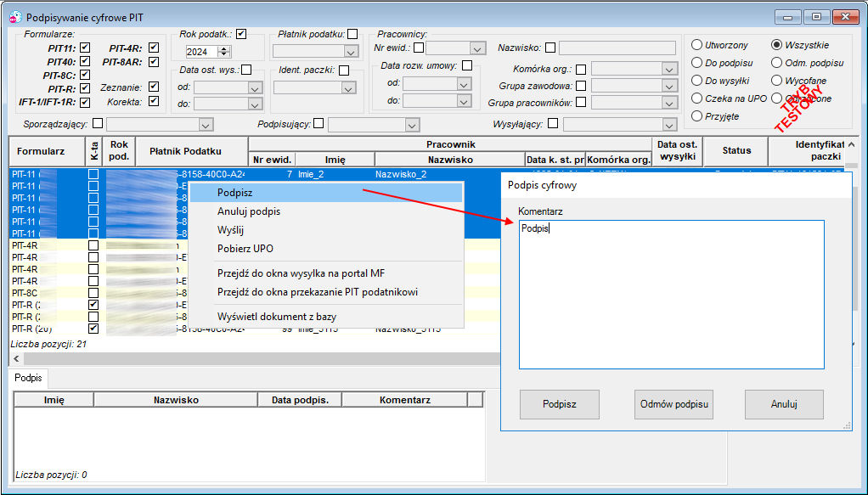Choose Wyślij from the context menu
Image resolution: width=868 pixels, height=495 pixels.
pos(325,230)
